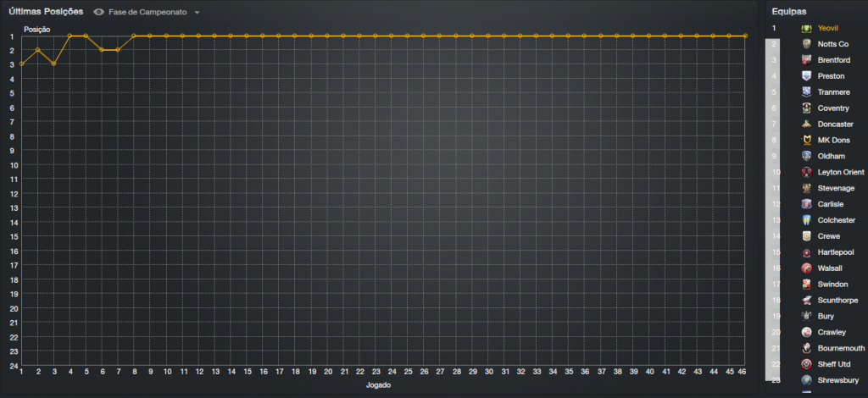
Task: Choose Leyton Orient from Equipas list
Action: point(841,172)
